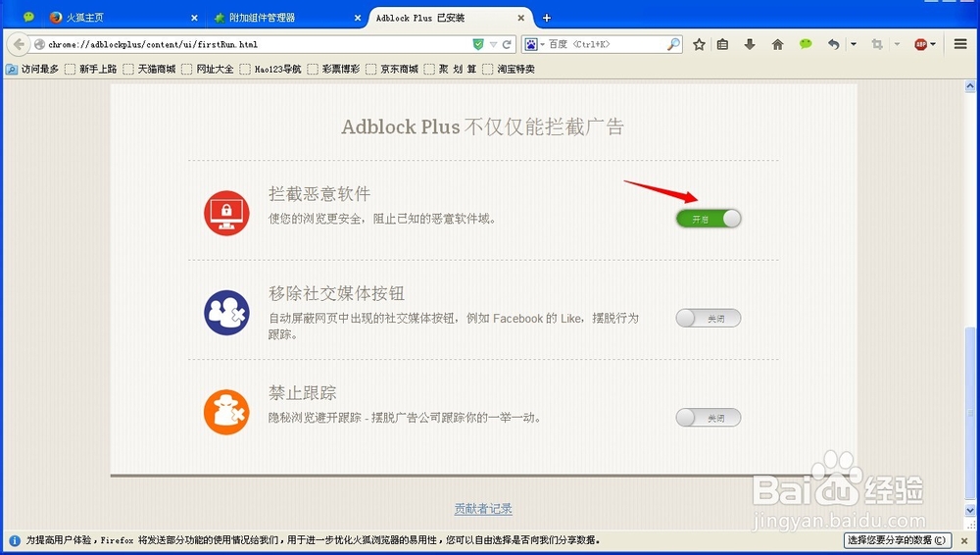The image size is (980, 555).
Task: Enable the 禁止跟踪 toggle
Action: tap(709, 418)
